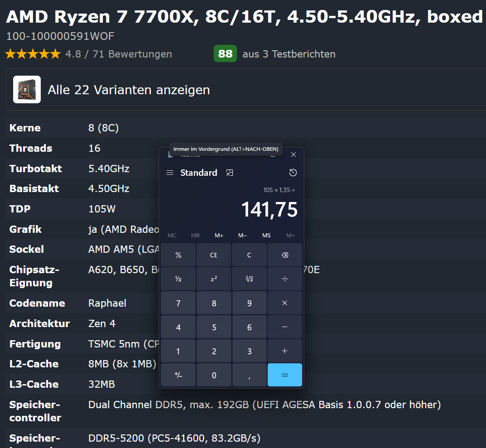Screen dimensions: 486x448
Task: Click the M− memory subtract button
Action: [x=243, y=235]
